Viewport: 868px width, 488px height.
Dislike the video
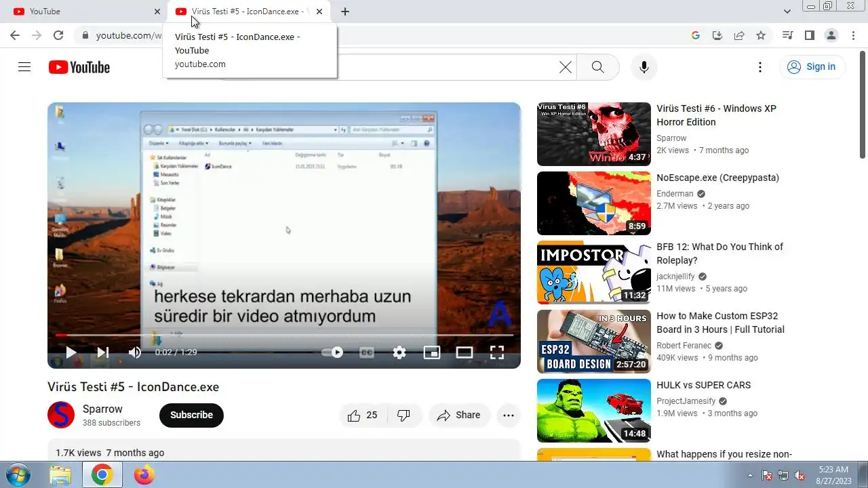point(404,415)
